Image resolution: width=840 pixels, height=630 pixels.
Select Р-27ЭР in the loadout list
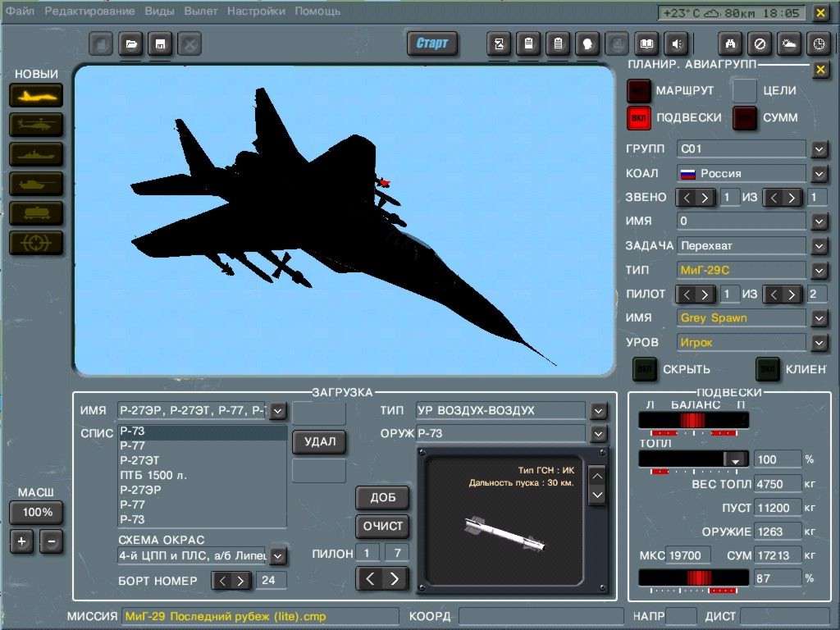(x=202, y=490)
